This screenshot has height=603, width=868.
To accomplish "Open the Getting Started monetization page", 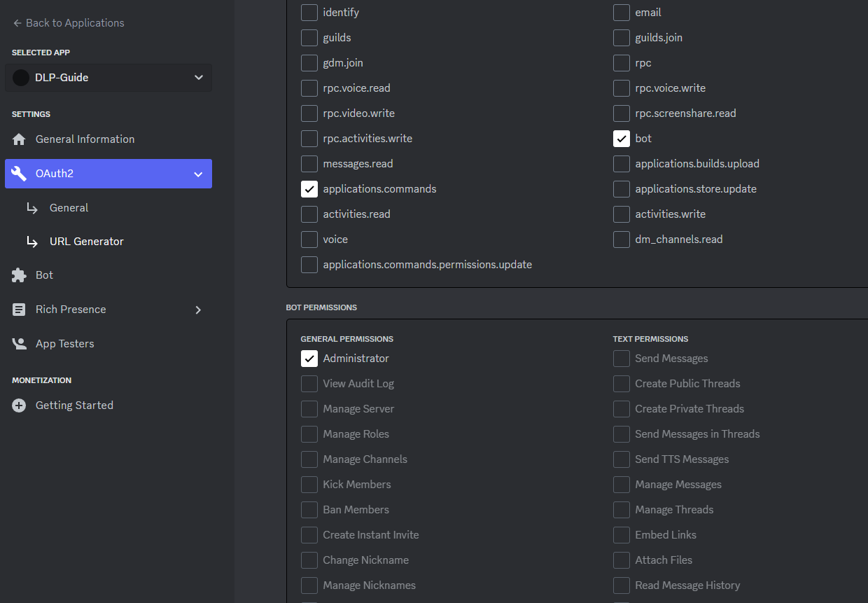I will 74,406.
